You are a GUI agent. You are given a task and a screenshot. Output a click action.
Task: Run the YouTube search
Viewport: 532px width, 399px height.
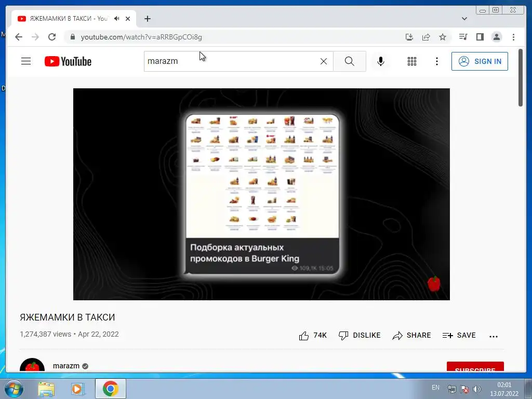click(350, 61)
